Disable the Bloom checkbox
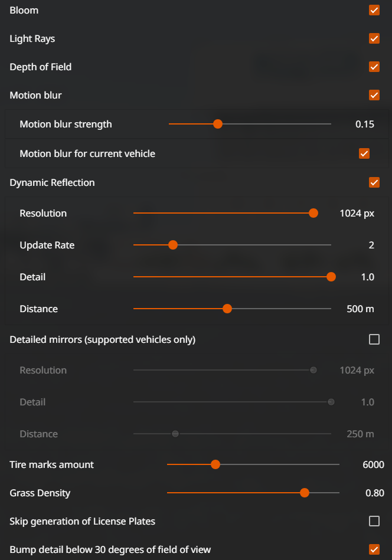Image resolution: width=392 pixels, height=560 pixels. click(x=374, y=10)
